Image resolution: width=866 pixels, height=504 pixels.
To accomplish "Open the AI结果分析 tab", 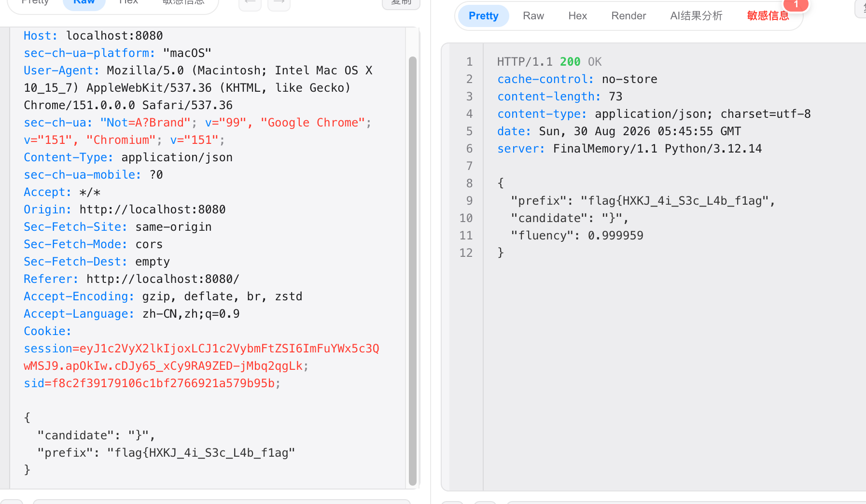I will [x=696, y=16].
